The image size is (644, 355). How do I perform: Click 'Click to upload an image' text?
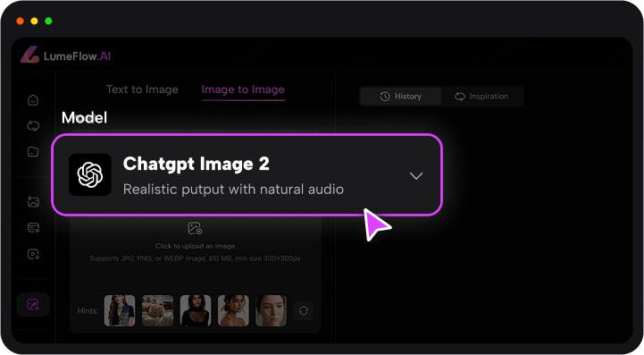tap(195, 246)
